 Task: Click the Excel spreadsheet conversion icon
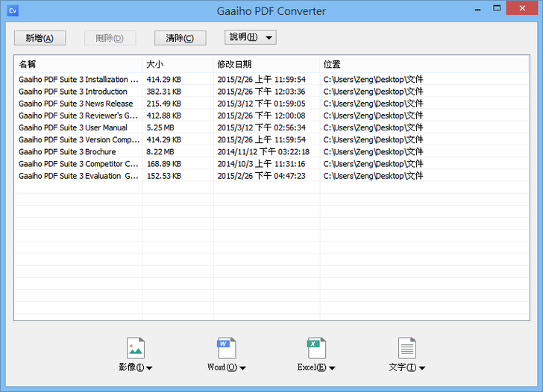[316, 348]
